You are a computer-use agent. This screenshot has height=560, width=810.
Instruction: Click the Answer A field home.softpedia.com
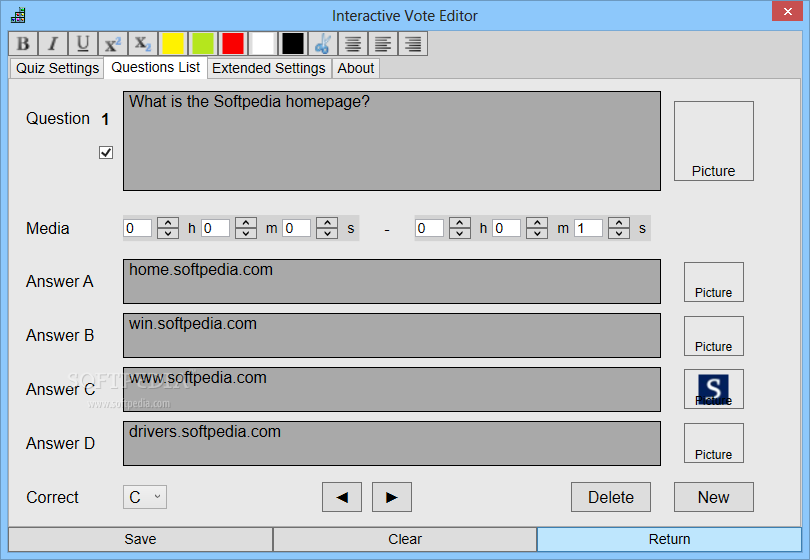pyautogui.click(x=392, y=282)
